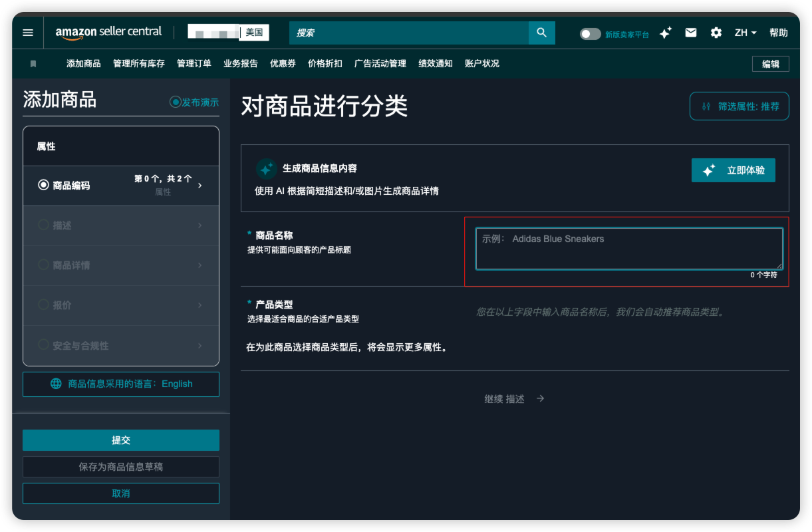Open the 价格折扣 menu item

coord(325,64)
